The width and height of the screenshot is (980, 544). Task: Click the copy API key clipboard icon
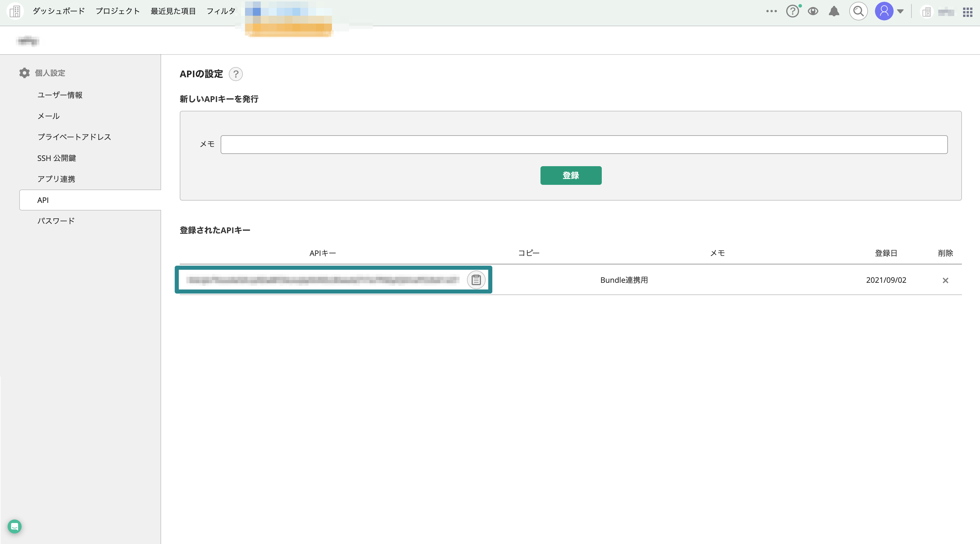(x=476, y=280)
